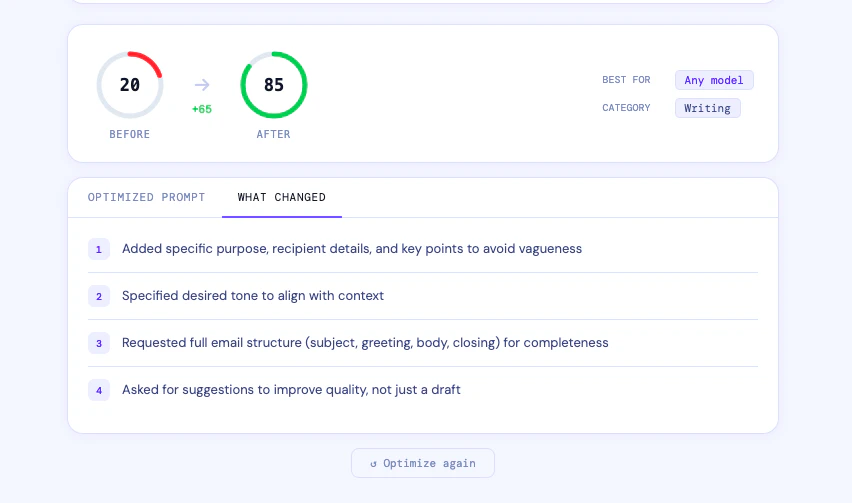Viewport: 852px width, 503px height.
Task: Click the number 3 badge in the list
Action: coord(99,343)
